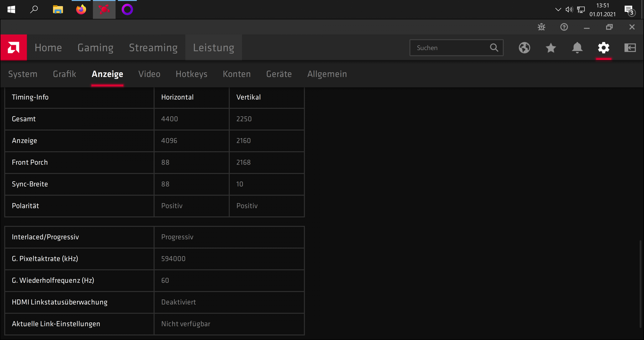Toggle the sidebar panel icon
This screenshot has width=644, height=340.
pyautogui.click(x=630, y=48)
